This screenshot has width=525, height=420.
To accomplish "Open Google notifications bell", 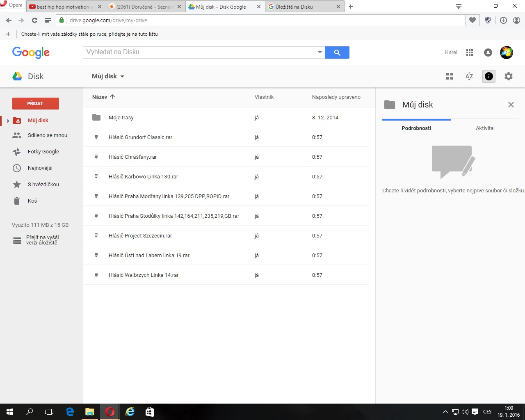I will (x=488, y=52).
